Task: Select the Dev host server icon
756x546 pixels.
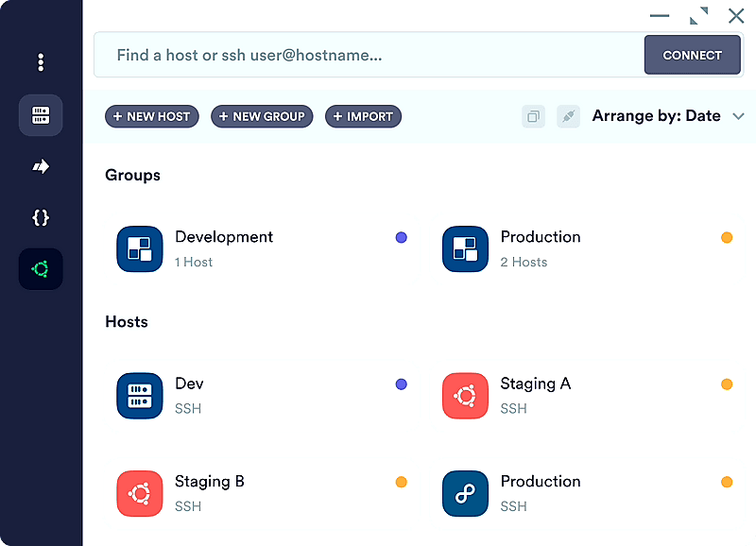Action: click(140, 396)
